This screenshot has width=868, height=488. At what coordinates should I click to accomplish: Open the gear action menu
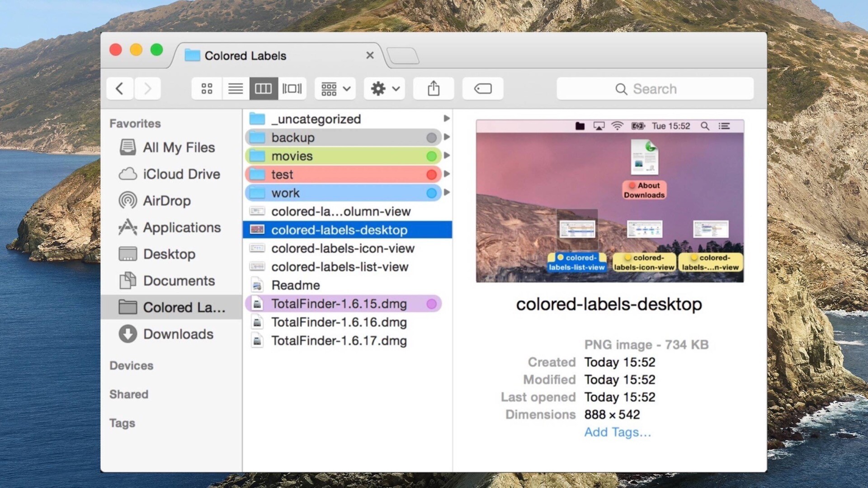tap(385, 89)
